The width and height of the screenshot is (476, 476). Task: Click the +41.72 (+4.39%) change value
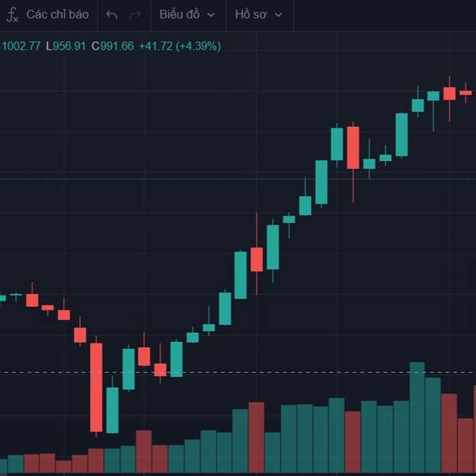[x=180, y=46]
